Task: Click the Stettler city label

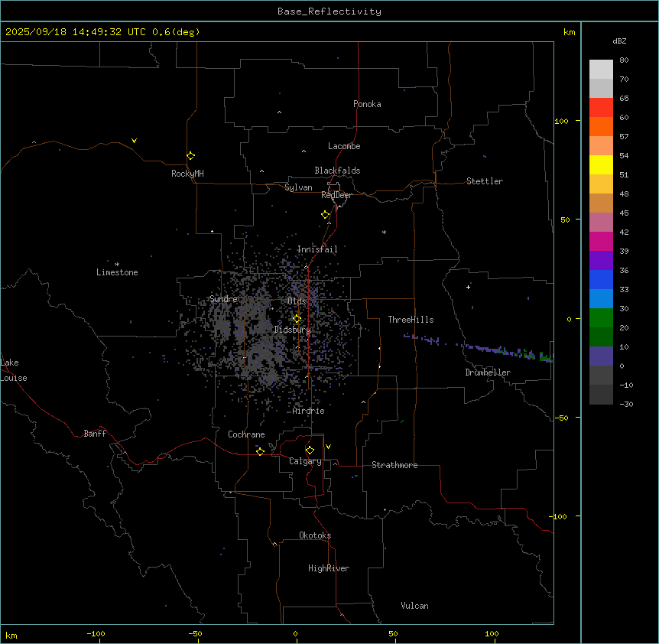Action: point(485,181)
